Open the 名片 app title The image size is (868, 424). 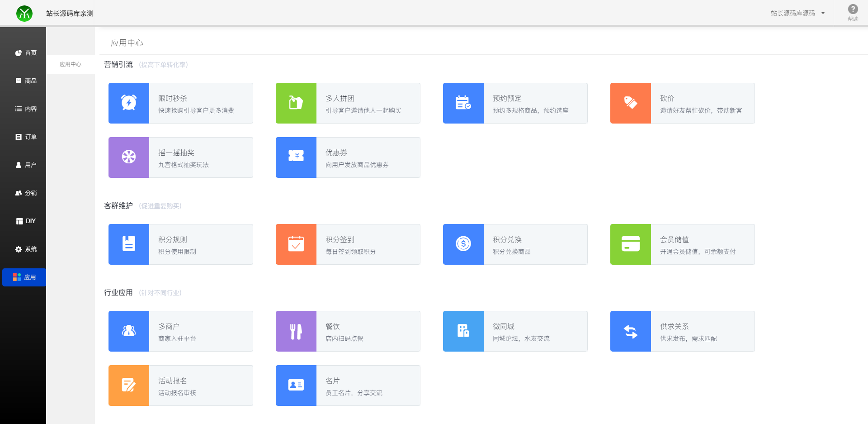coord(333,381)
